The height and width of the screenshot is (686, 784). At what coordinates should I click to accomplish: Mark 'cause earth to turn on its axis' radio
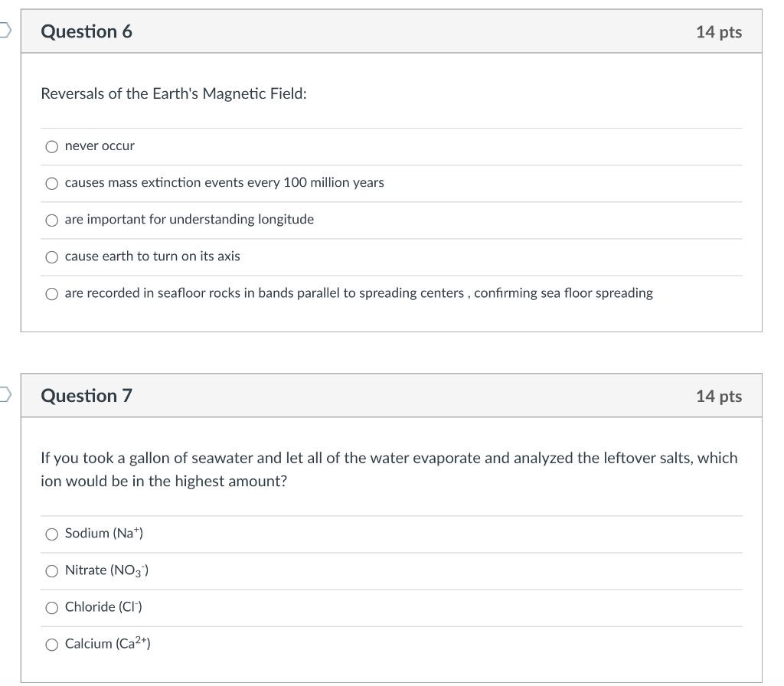tap(51, 256)
